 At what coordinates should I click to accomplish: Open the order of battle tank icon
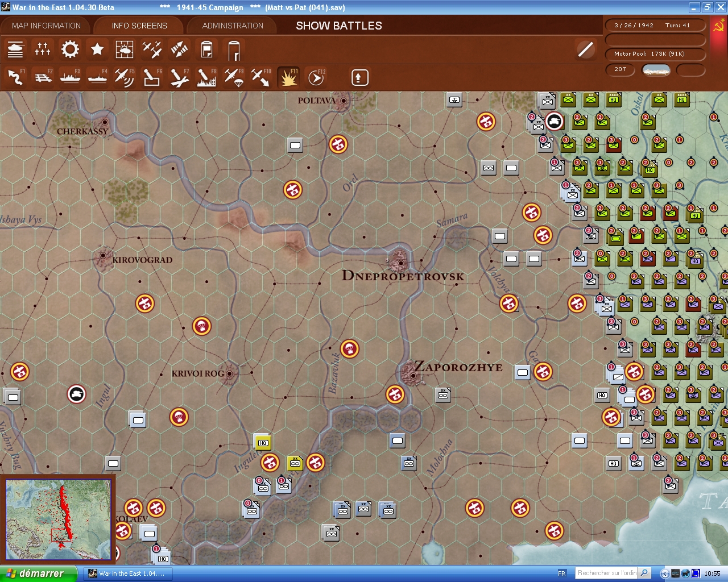pyautogui.click(x=15, y=49)
